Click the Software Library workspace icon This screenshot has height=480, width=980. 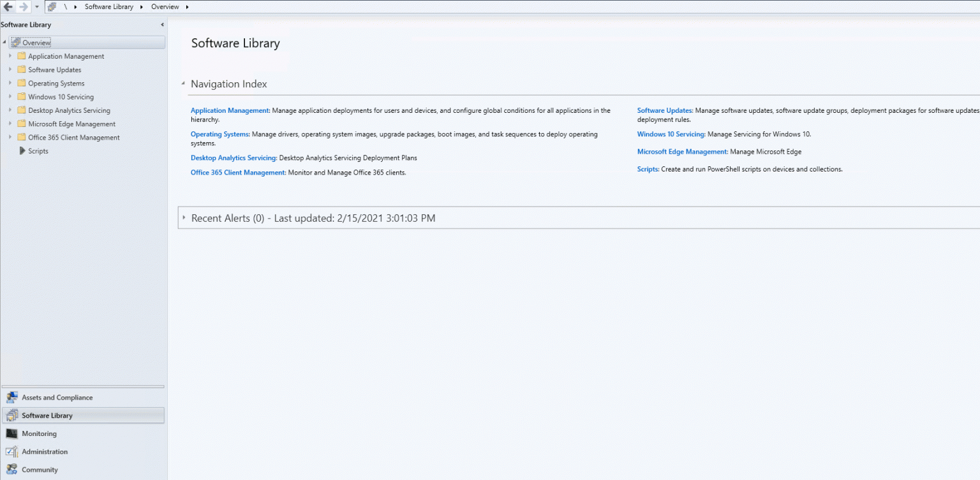[13, 415]
